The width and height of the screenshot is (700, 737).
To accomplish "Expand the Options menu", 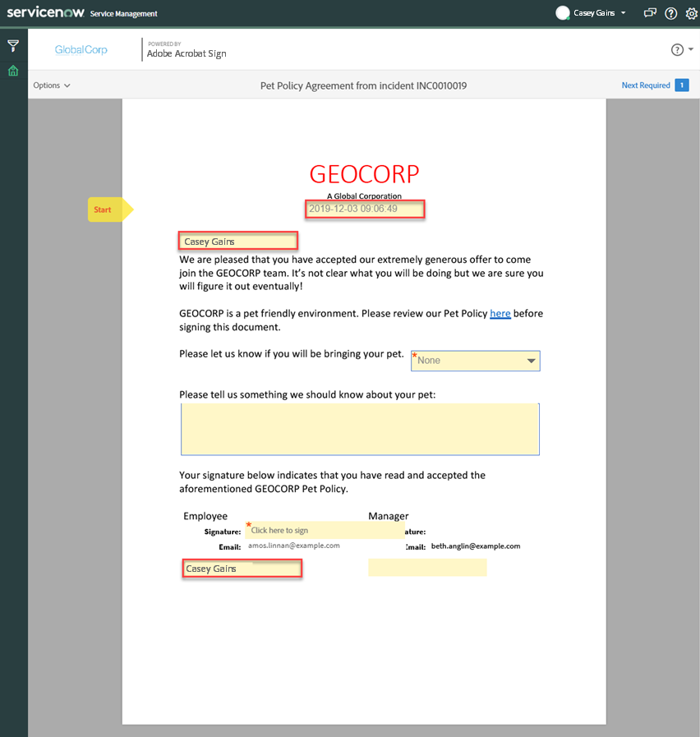I will (x=50, y=85).
